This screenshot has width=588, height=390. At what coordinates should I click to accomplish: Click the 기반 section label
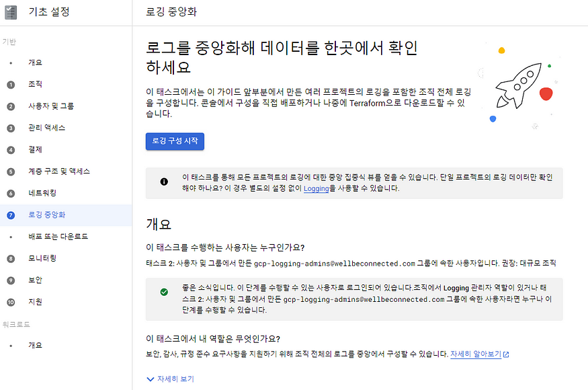[x=9, y=42]
